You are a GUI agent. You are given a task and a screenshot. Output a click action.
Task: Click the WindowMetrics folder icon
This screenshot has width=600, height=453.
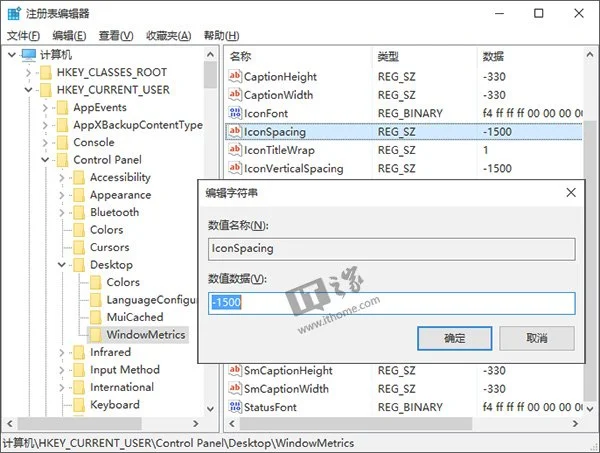95,335
